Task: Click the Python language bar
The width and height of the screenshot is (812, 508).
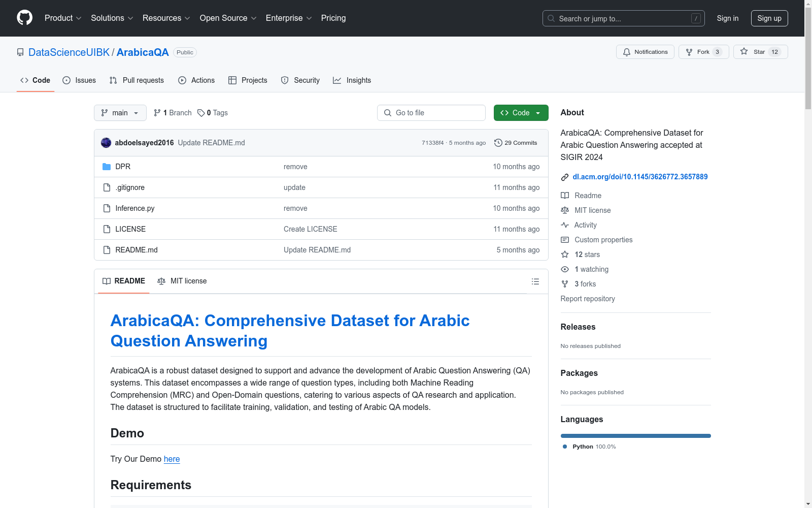Action: tap(636, 436)
